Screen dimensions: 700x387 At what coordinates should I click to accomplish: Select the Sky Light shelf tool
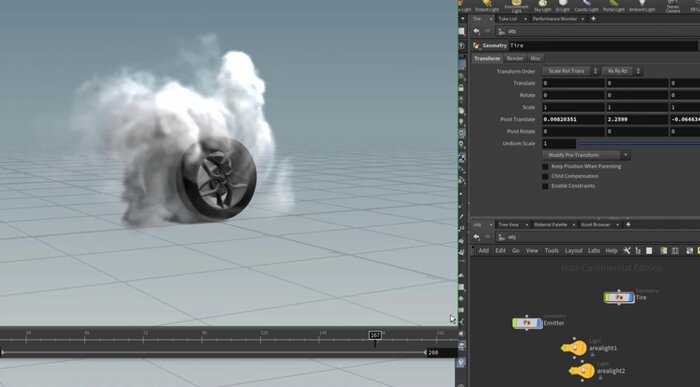[x=542, y=6]
